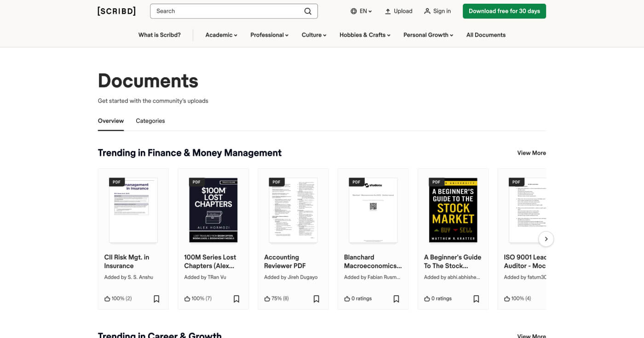Bookmark the CII Risk Mgt. in Insurance document

point(156,298)
